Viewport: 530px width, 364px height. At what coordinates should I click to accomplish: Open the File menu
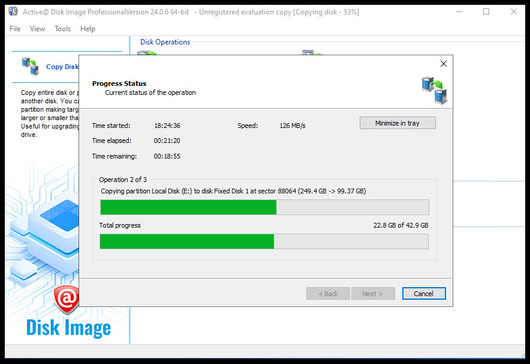[x=15, y=29]
